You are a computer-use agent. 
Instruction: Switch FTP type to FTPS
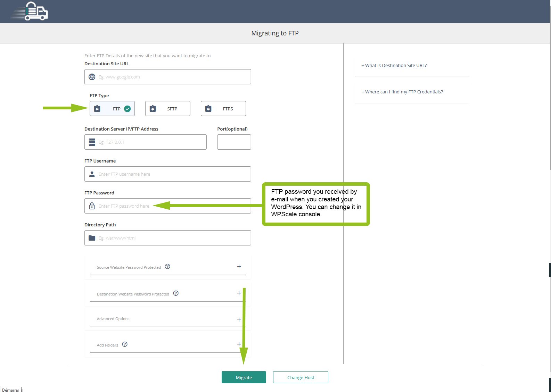click(x=223, y=109)
